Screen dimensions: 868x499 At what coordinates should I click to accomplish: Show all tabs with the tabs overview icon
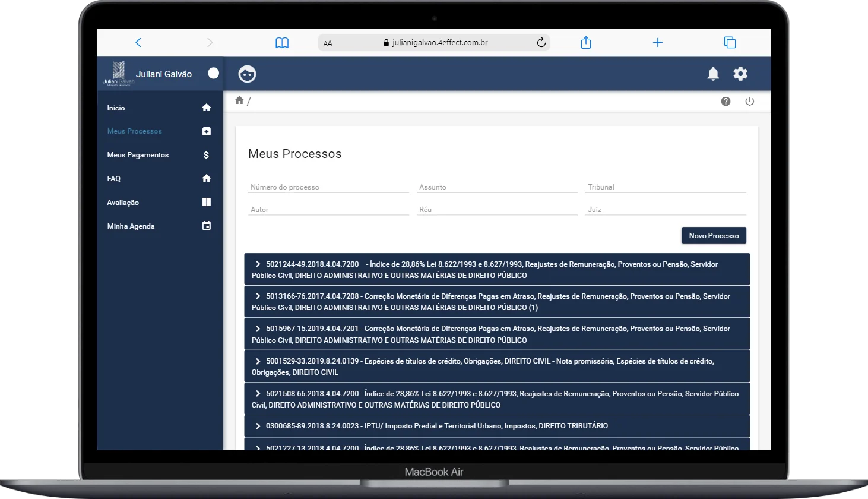(x=730, y=42)
